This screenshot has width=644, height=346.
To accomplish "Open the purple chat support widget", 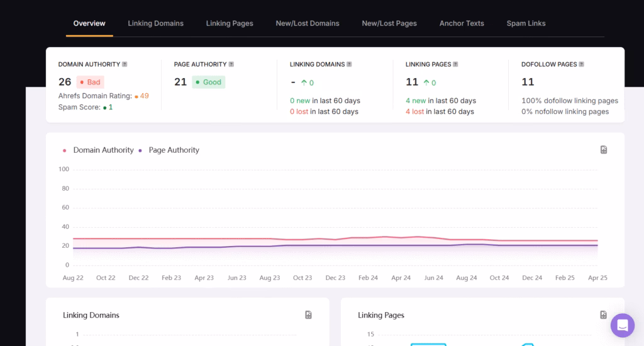I will pos(623,325).
